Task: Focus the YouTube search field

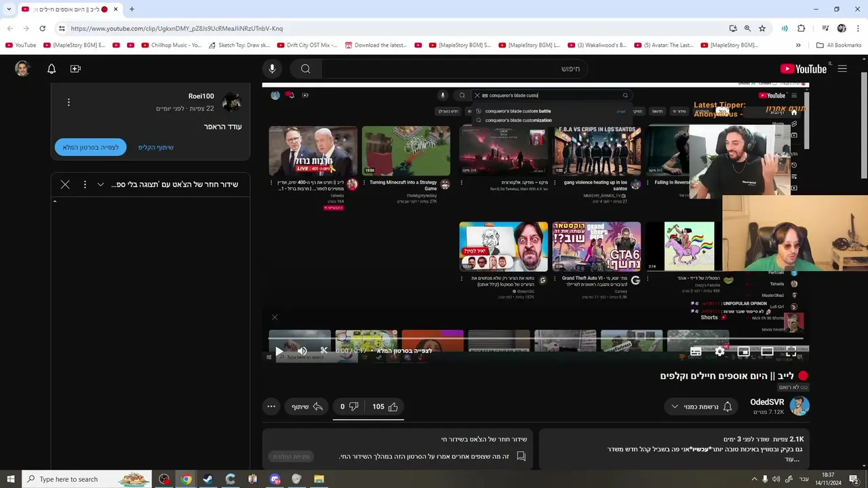Action: point(454,68)
